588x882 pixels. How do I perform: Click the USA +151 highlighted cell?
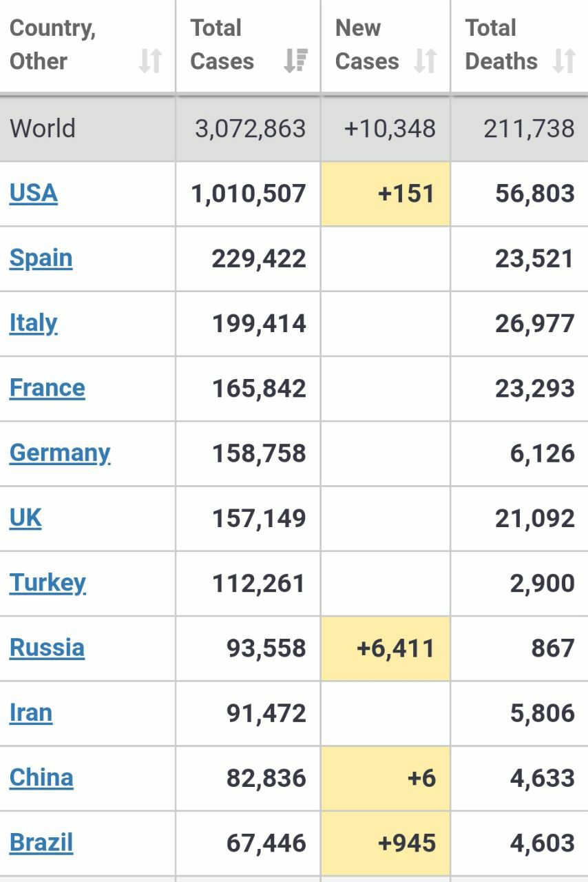click(386, 194)
